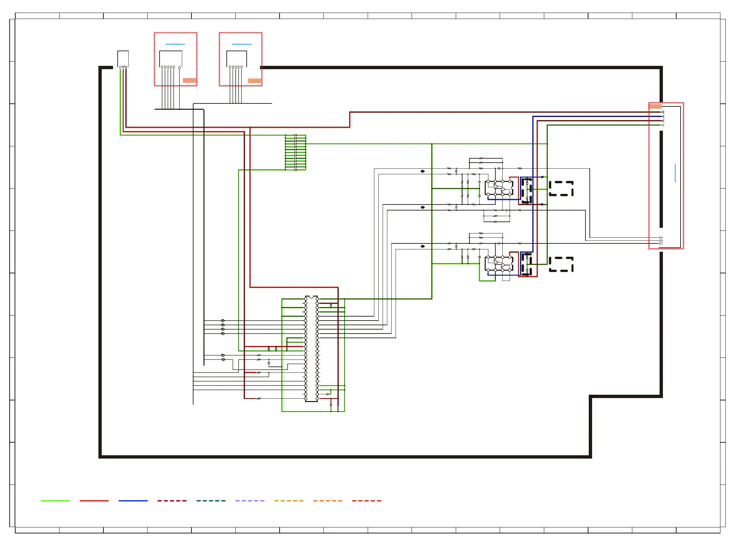The height and width of the screenshot is (560, 754).
Task: Click the blue line in left connector box
Action: (x=175, y=44)
